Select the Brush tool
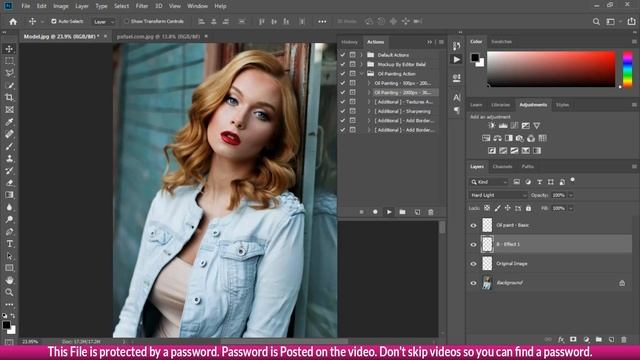640x360 pixels. pyautogui.click(x=9, y=146)
